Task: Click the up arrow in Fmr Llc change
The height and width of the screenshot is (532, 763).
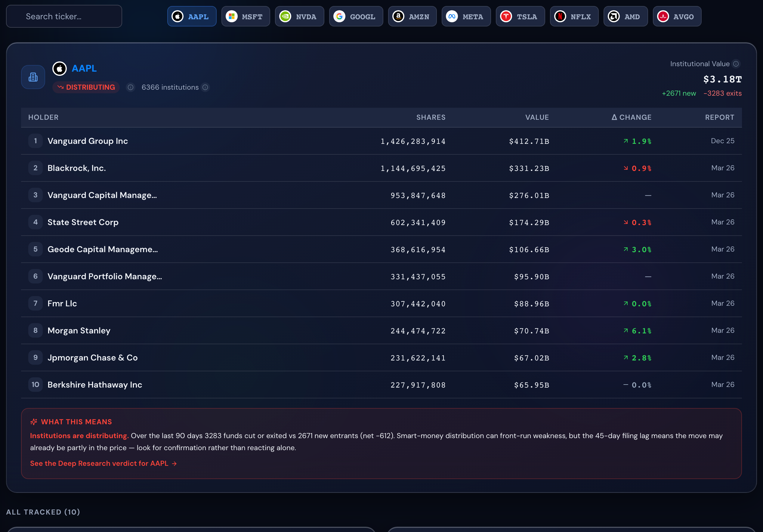Action: pos(626,303)
